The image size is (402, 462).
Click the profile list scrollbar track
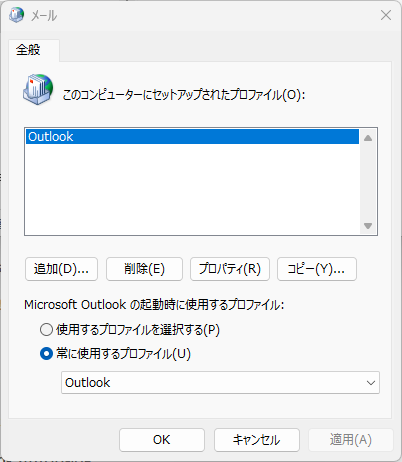click(368, 182)
